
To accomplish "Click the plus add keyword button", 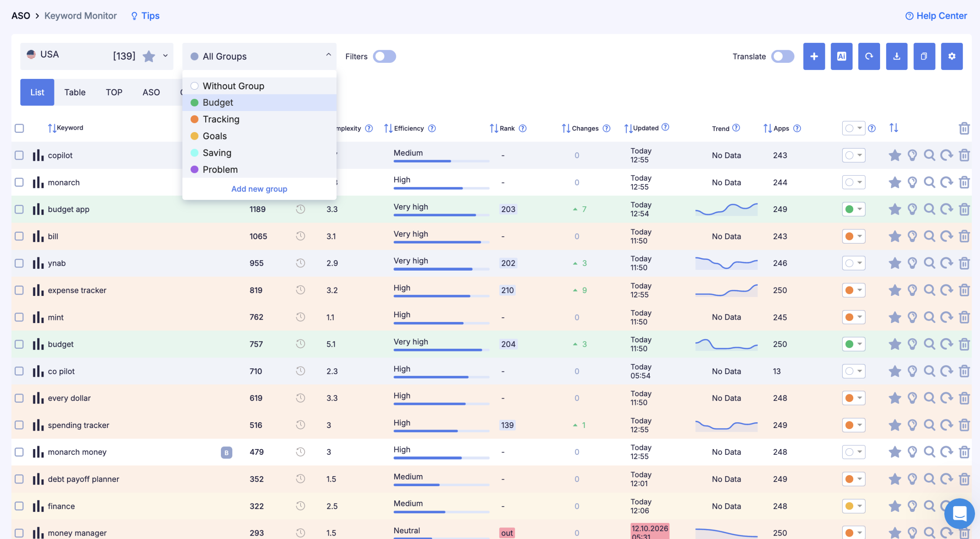I will pos(814,56).
